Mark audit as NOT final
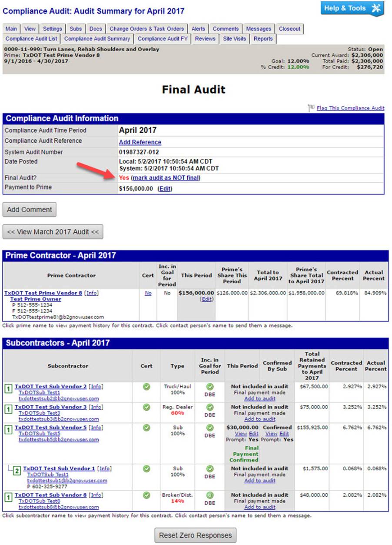The width and height of the screenshot is (392, 545). point(166,178)
